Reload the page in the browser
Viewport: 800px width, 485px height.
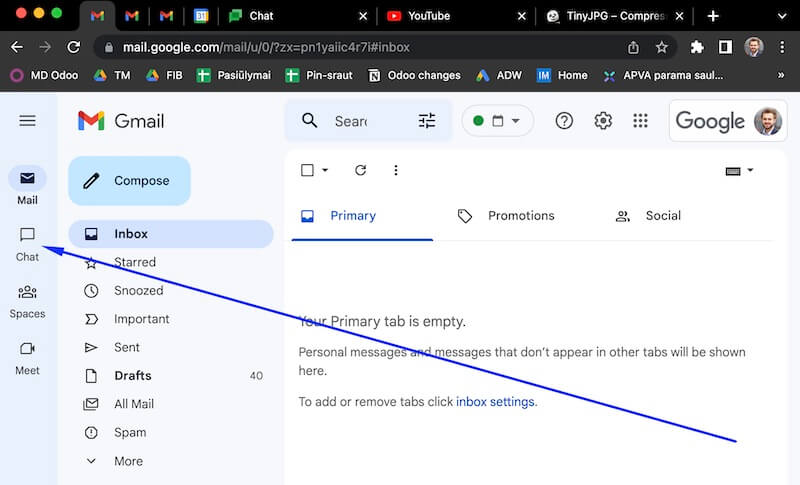73,47
